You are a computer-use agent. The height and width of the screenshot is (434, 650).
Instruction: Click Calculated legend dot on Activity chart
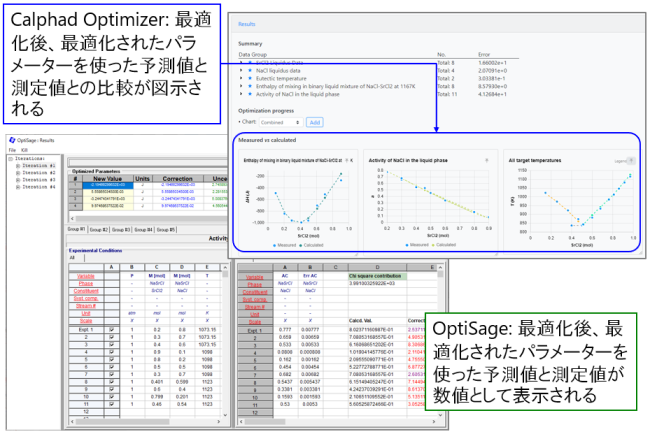(434, 245)
